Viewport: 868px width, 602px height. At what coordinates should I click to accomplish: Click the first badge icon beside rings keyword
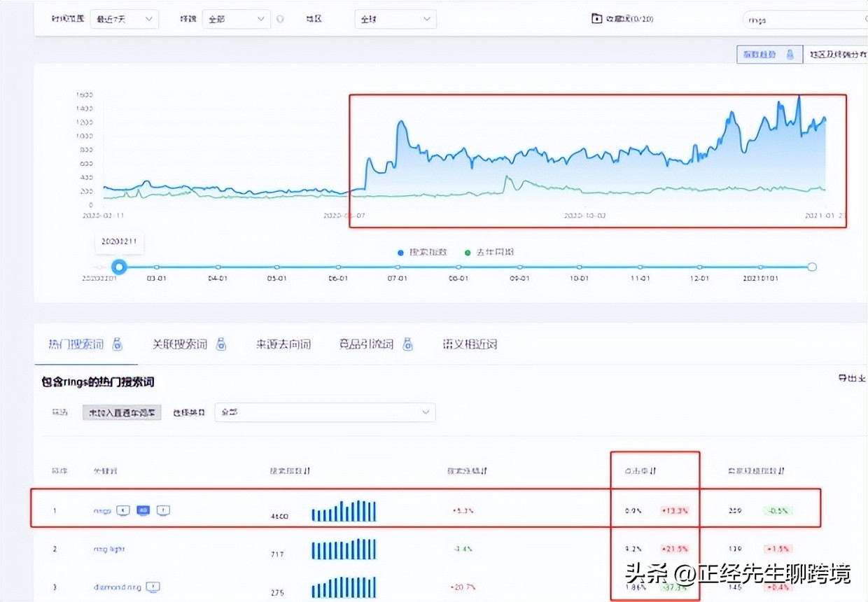[122, 510]
